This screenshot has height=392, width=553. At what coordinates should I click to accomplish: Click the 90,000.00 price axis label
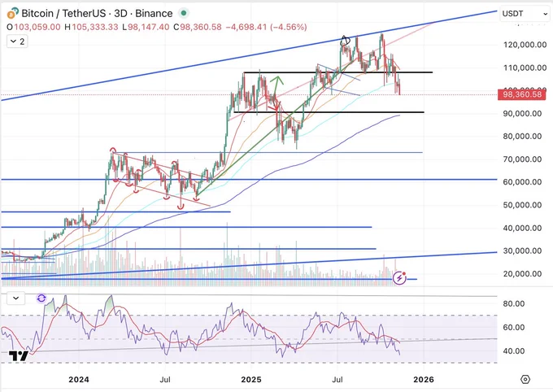522,114
